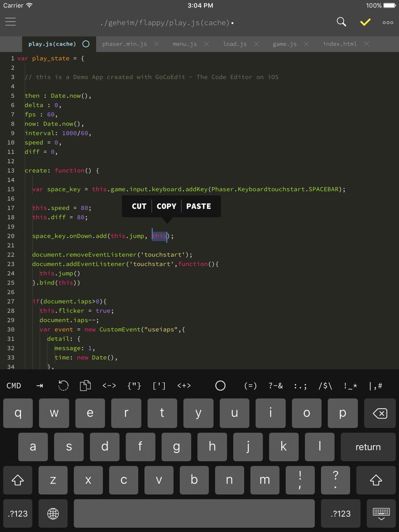Close the load.js tab

[x=256, y=44]
